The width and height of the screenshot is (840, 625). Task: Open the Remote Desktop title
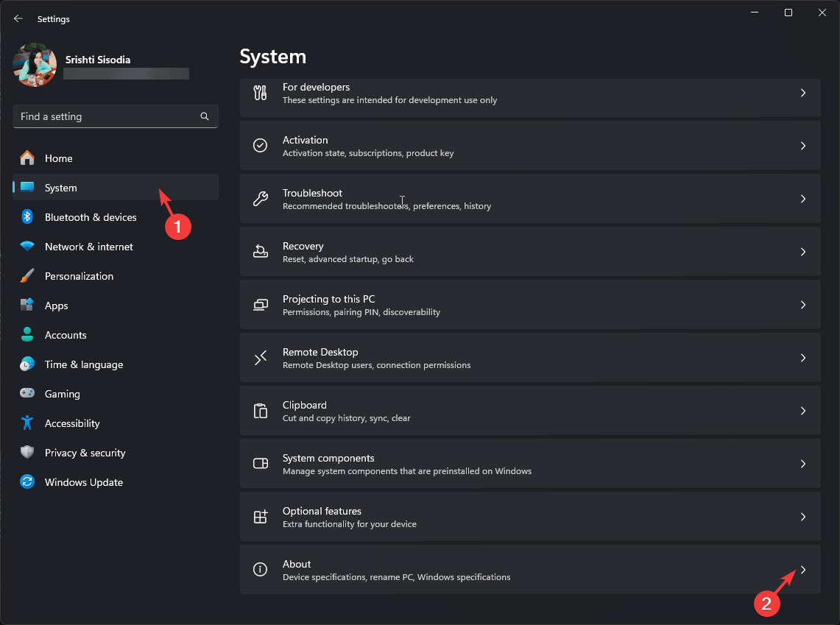click(320, 352)
